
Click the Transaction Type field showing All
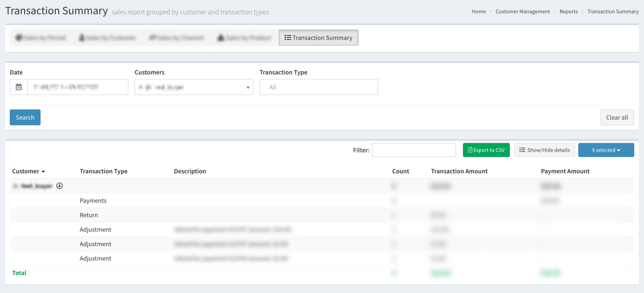[x=319, y=87]
